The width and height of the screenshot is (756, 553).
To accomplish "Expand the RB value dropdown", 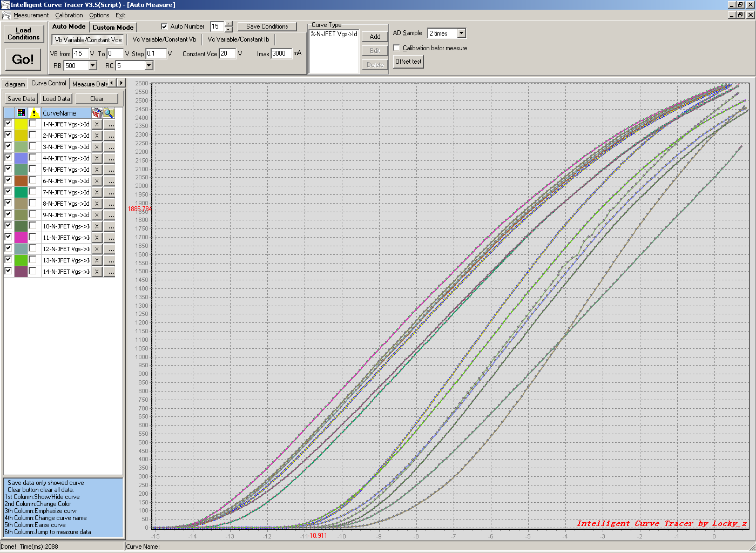I will 92,66.
